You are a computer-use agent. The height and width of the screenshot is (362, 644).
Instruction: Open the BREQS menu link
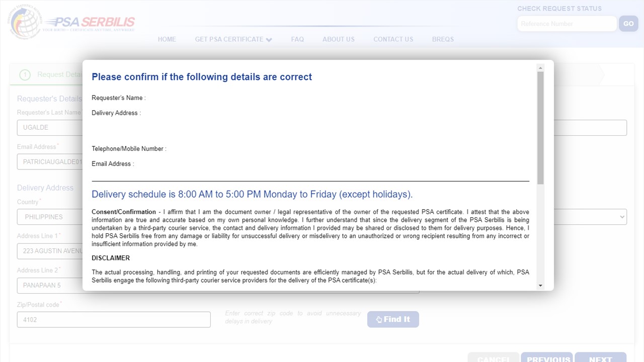(443, 39)
